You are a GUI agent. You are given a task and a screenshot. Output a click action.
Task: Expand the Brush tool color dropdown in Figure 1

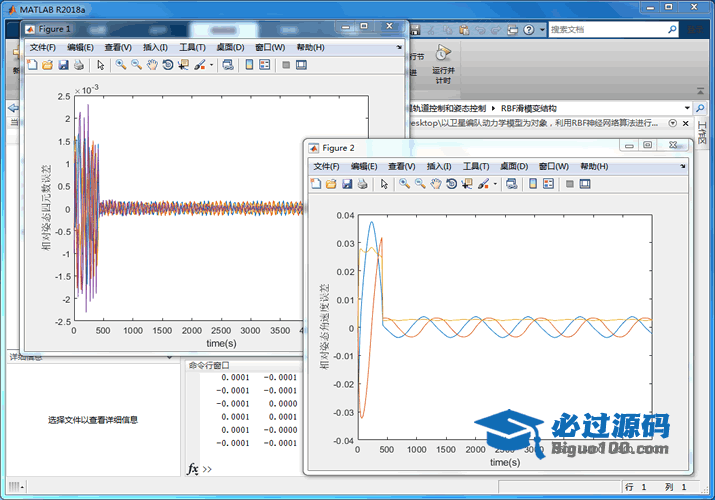[209, 65]
